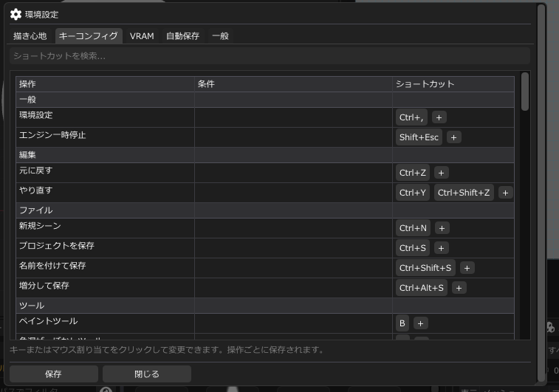
Task: Select the やり直す row label
Action: click(35, 190)
